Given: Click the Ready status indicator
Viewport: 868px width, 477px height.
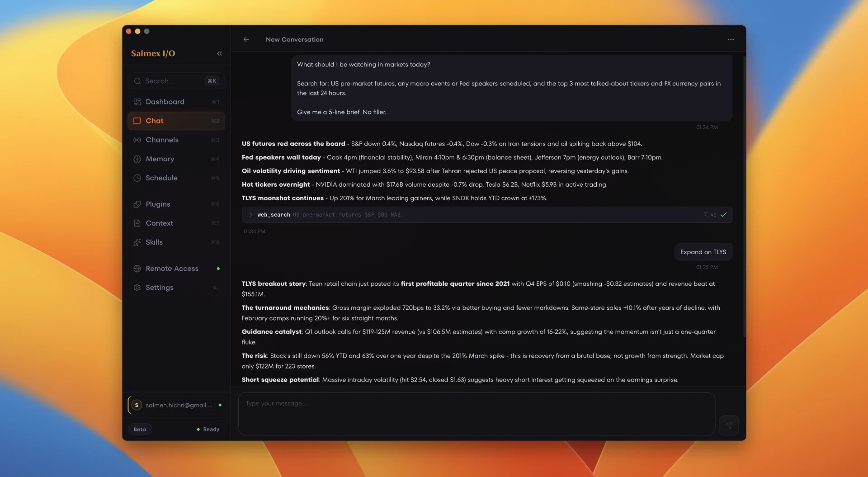Looking at the screenshot, I should pyautogui.click(x=208, y=429).
